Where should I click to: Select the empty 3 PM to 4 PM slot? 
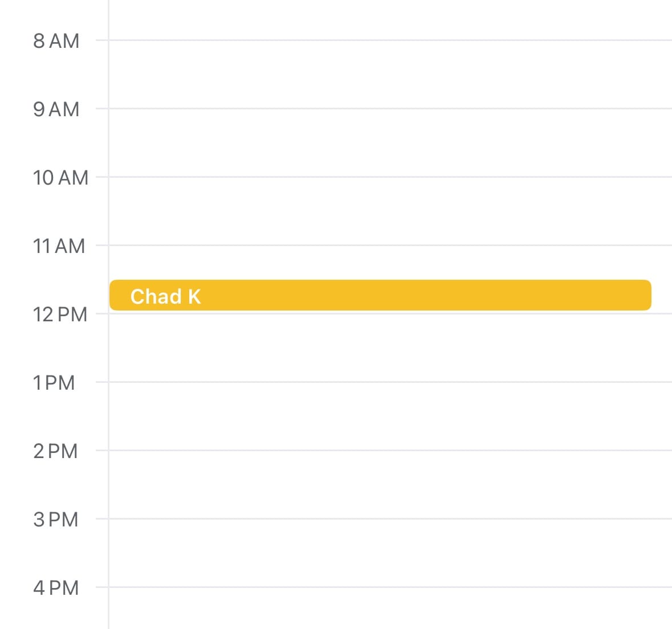coord(390,553)
